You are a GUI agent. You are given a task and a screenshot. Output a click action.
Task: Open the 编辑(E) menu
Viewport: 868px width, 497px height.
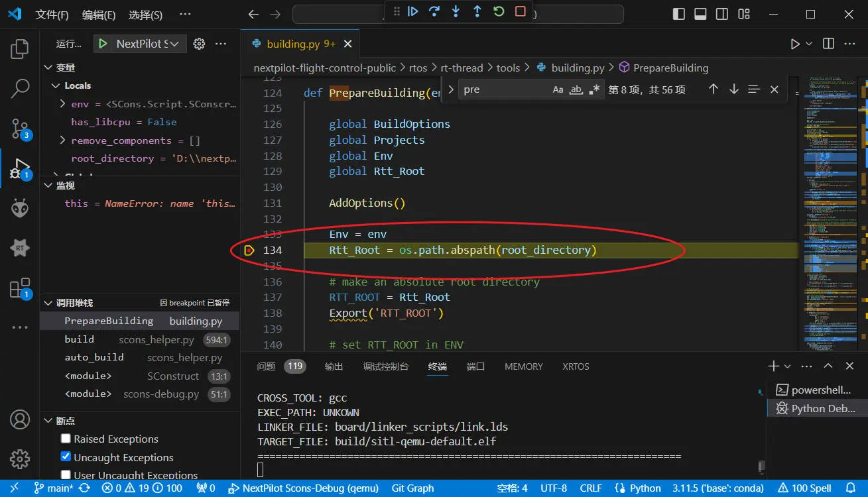pyautogui.click(x=99, y=15)
